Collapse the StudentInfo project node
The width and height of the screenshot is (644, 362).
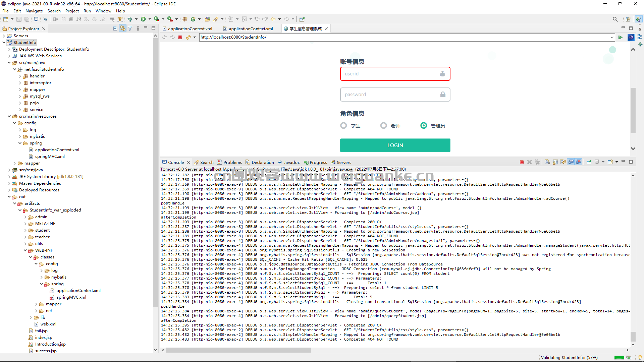[4, 43]
